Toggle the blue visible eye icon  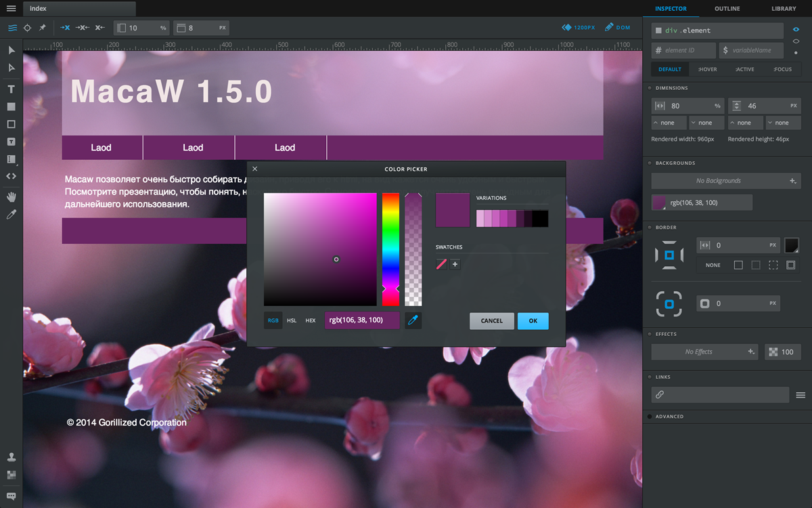coord(796,30)
